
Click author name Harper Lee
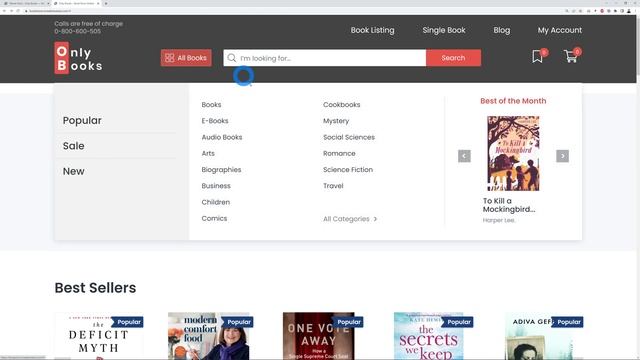pos(499,220)
